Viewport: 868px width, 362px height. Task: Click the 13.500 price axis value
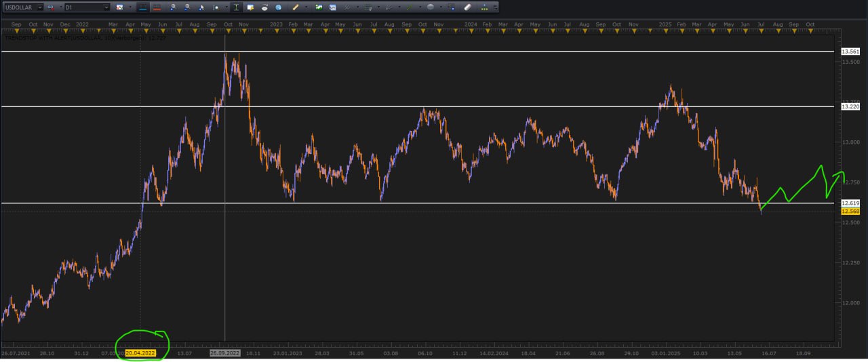click(850, 62)
